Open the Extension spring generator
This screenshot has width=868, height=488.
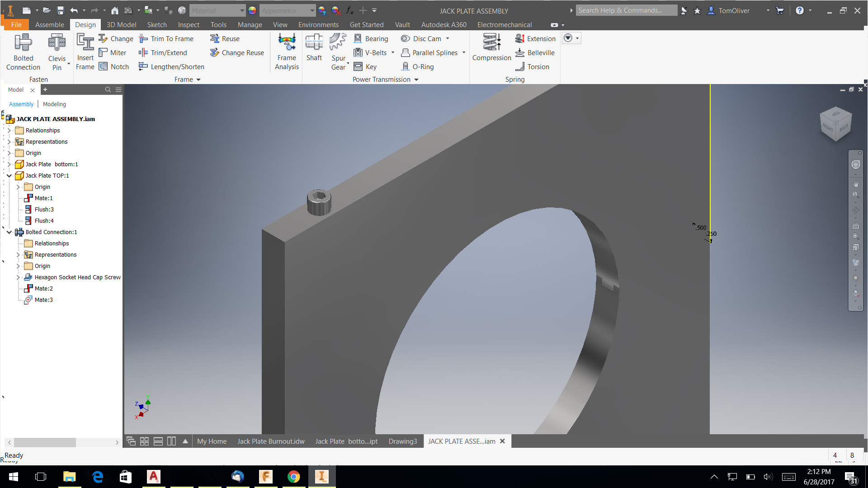point(535,39)
